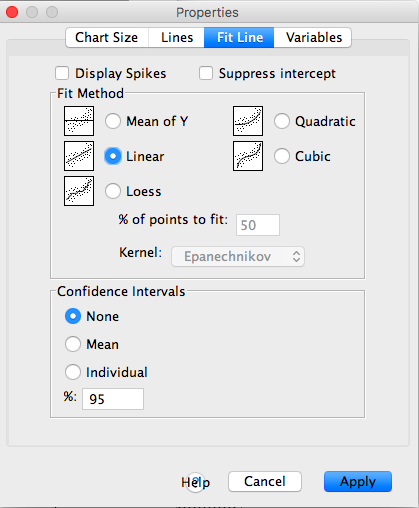Viewport: 419px width, 508px height.
Task: Click the confidence percentage field showing 95
Action: pyautogui.click(x=113, y=399)
